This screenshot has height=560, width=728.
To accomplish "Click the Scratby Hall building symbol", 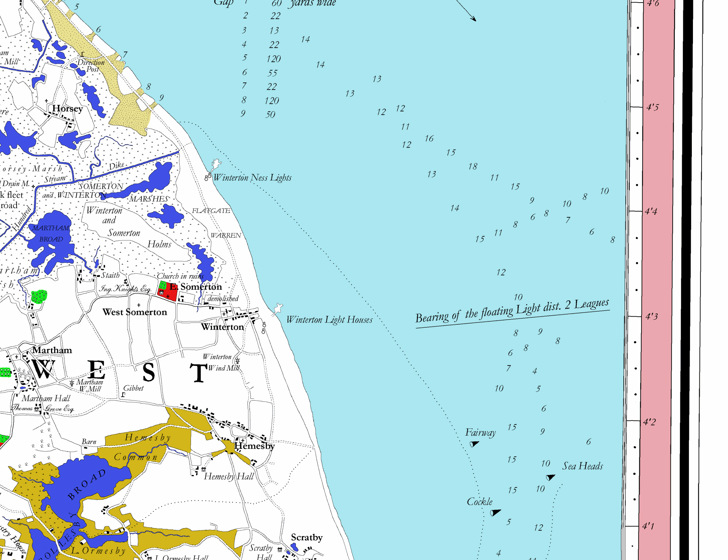I will pos(280,550).
